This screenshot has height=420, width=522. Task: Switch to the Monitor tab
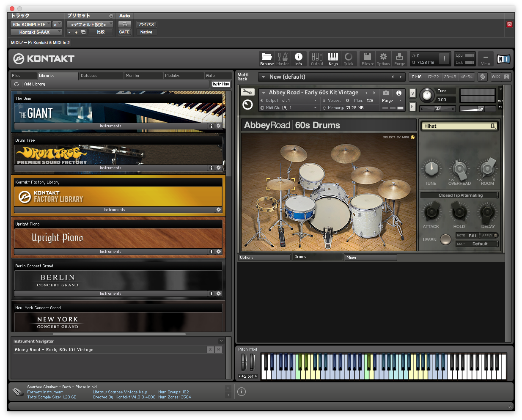pos(143,76)
